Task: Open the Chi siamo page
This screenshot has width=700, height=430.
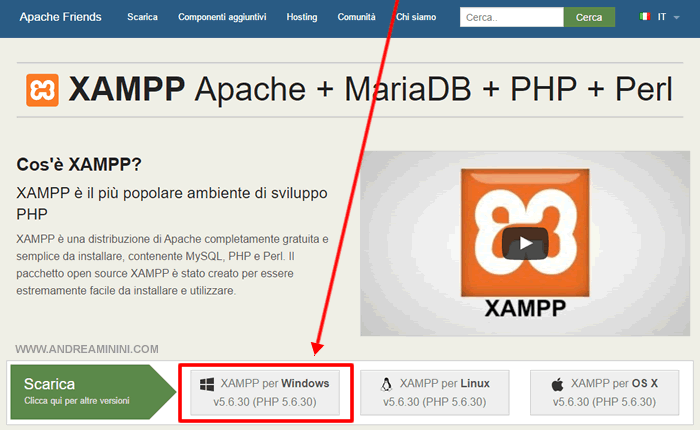Action: coord(416,17)
